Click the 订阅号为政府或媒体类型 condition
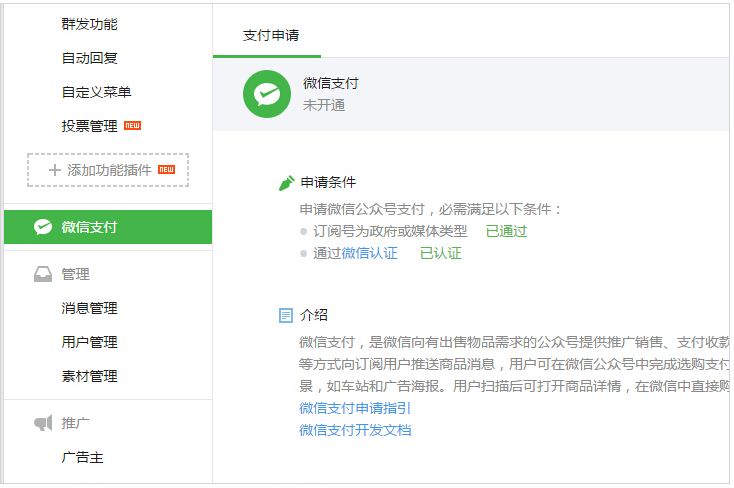734x488 pixels. tap(390, 231)
